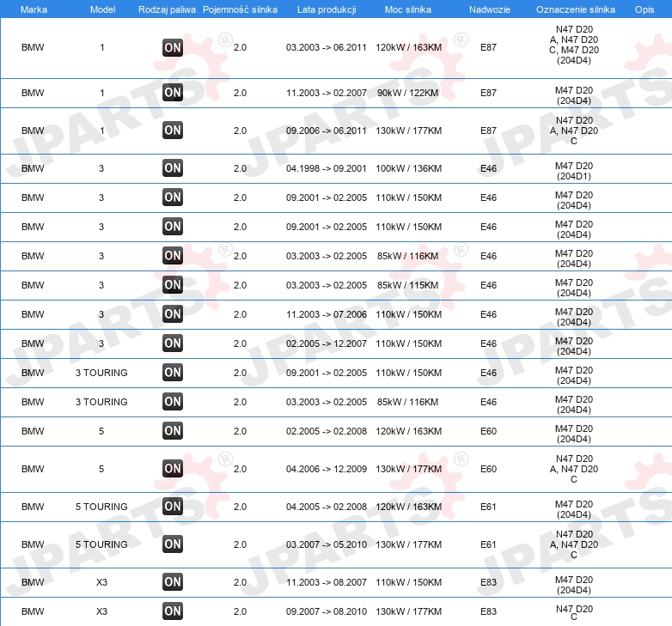Click the date cell 11.2003 -> 08.2007
Screen dimensions: 672x626
click(x=327, y=582)
